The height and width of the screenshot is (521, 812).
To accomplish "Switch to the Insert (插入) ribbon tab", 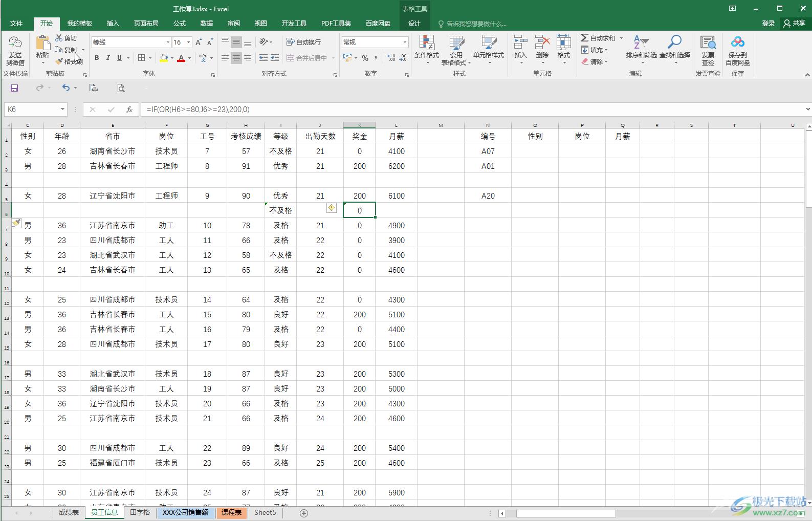I will (x=113, y=24).
